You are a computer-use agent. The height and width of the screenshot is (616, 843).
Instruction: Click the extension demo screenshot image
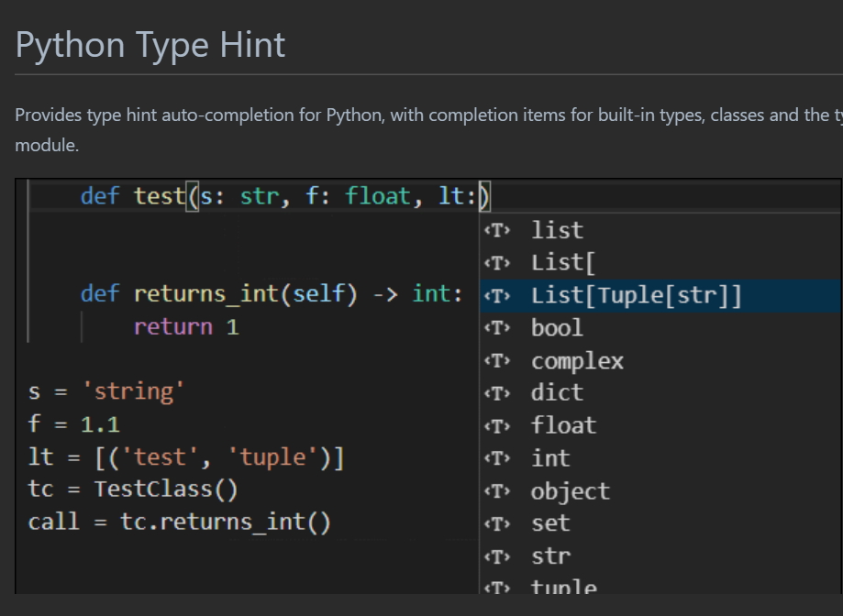pyautogui.click(x=248, y=412)
